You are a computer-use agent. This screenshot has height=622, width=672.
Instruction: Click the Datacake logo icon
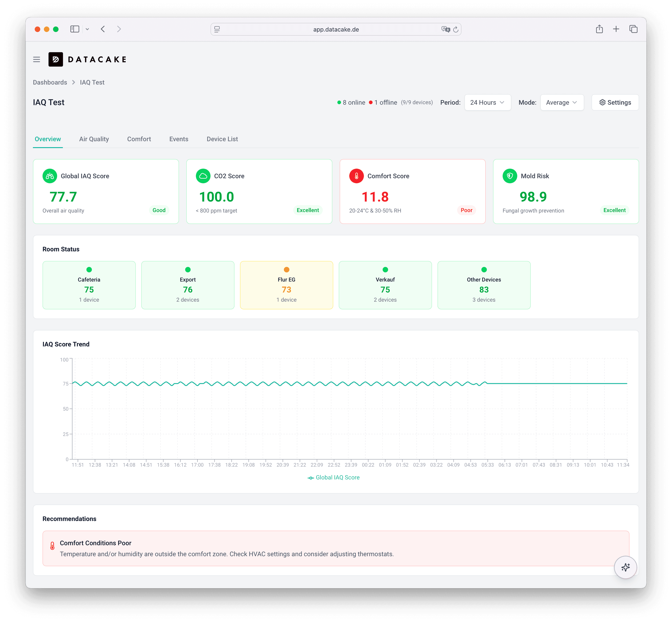pyautogui.click(x=56, y=59)
